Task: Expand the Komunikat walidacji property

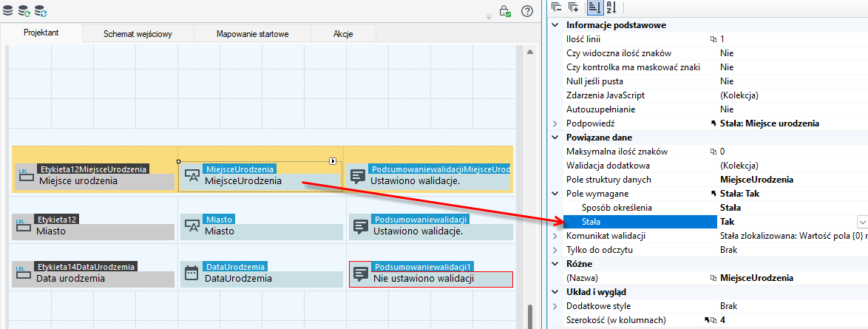Action: 555,236
